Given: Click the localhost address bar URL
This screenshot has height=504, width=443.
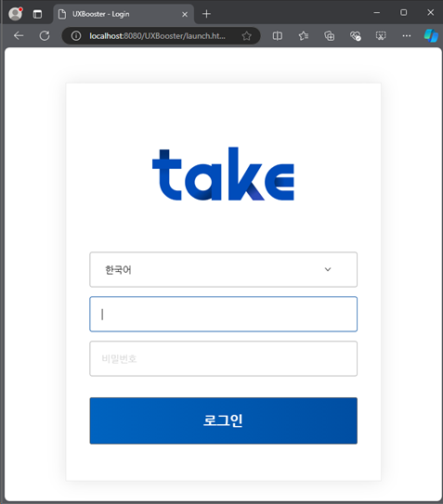Looking at the screenshot, I should 157,35.
